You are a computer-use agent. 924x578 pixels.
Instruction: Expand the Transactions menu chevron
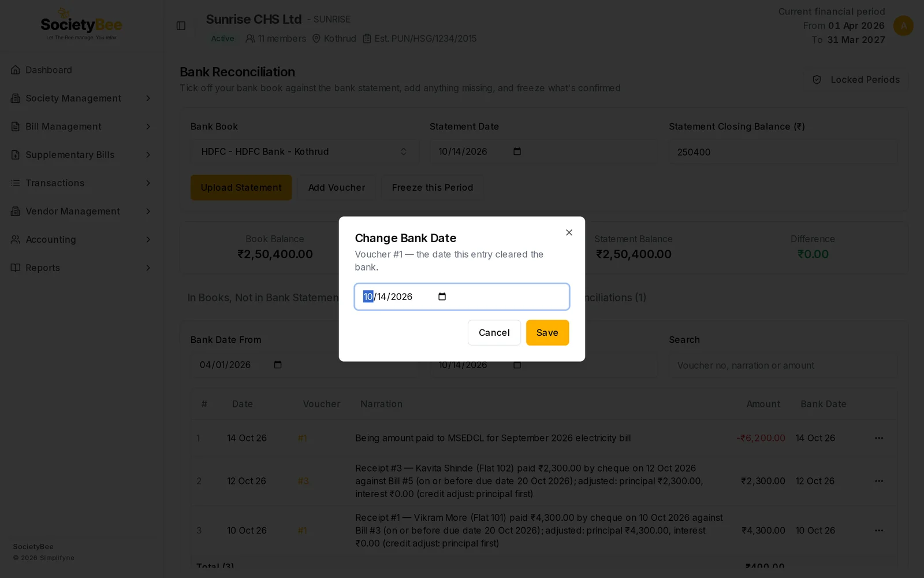pyautogui.click(x=148, y=183)
